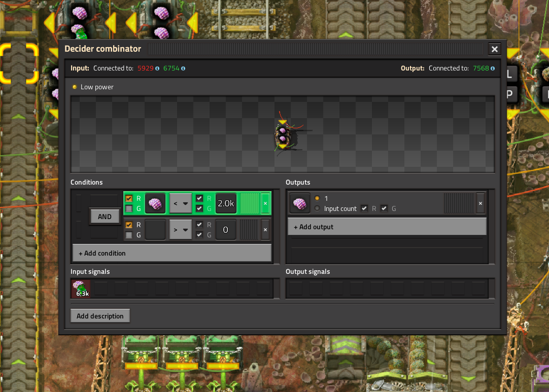Toggle output green wire checkbox
This screenshot has width=549, height=392.
(x=384, y=208)
